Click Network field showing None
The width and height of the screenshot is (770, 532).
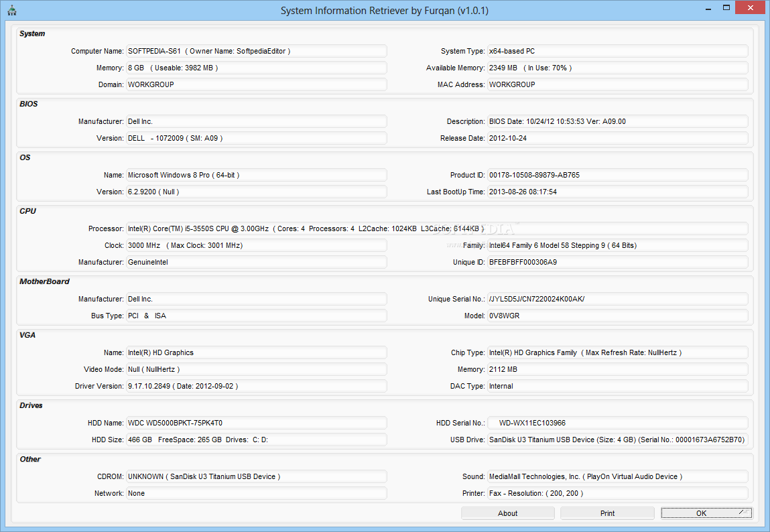pos(257,493)
